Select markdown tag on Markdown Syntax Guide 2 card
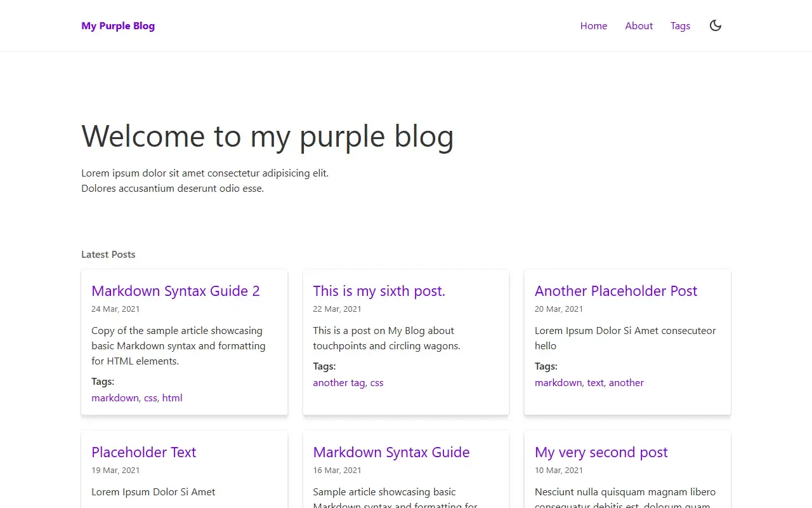 point(115,398)
